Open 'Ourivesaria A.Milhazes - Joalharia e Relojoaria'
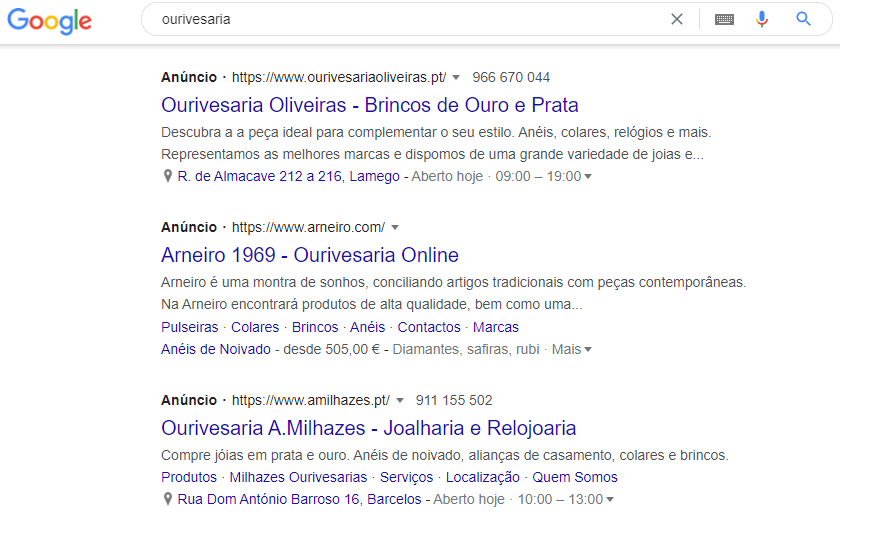 369,428
